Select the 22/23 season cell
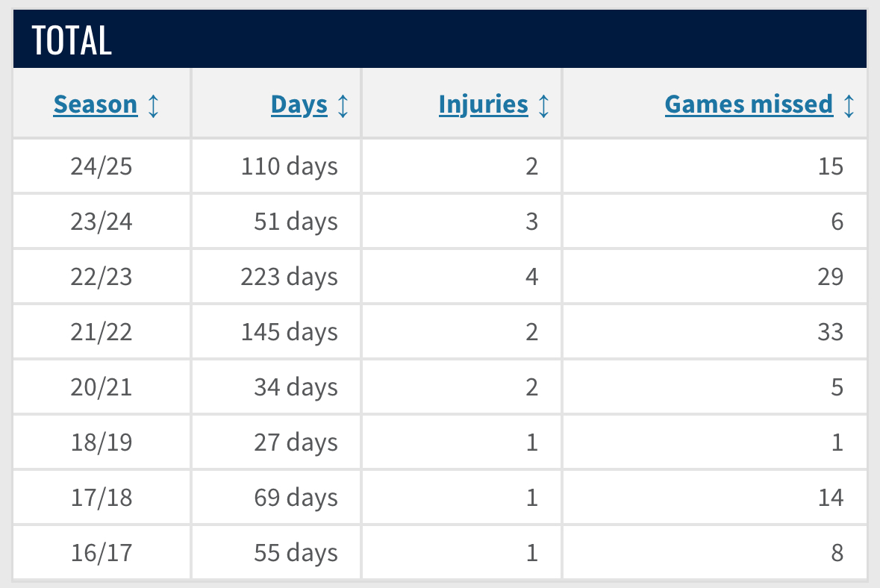The height and width of the screenshot is (588, 880). click(102, 277)
